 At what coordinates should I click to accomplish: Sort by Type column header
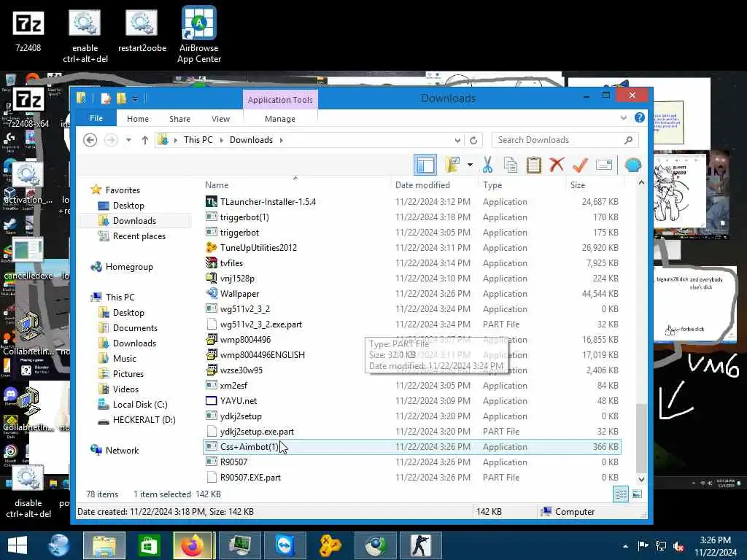pos(522,185)
